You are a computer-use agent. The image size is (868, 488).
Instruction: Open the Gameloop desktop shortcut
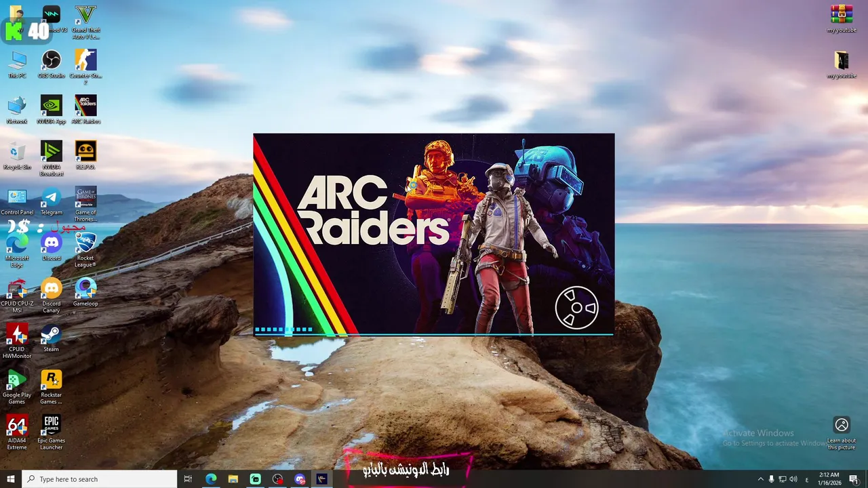coord(85,292)
